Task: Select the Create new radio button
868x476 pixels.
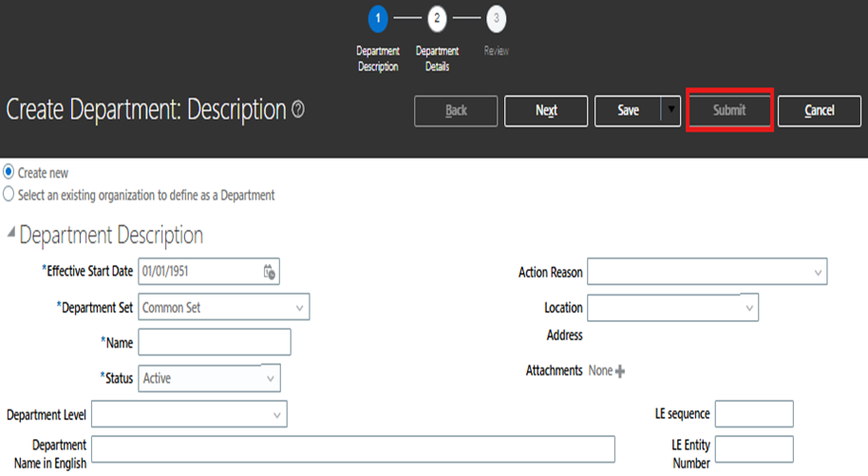Action: [9, 173]
